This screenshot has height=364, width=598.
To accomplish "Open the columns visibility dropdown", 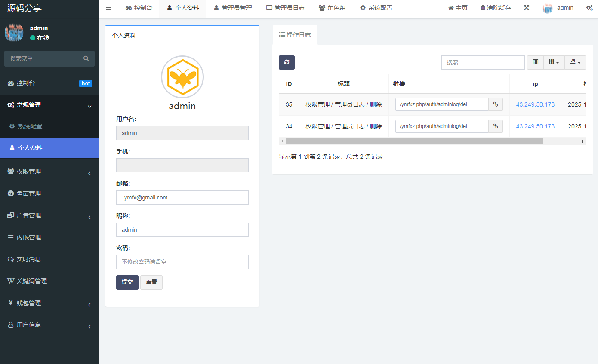I will [554, 62].
